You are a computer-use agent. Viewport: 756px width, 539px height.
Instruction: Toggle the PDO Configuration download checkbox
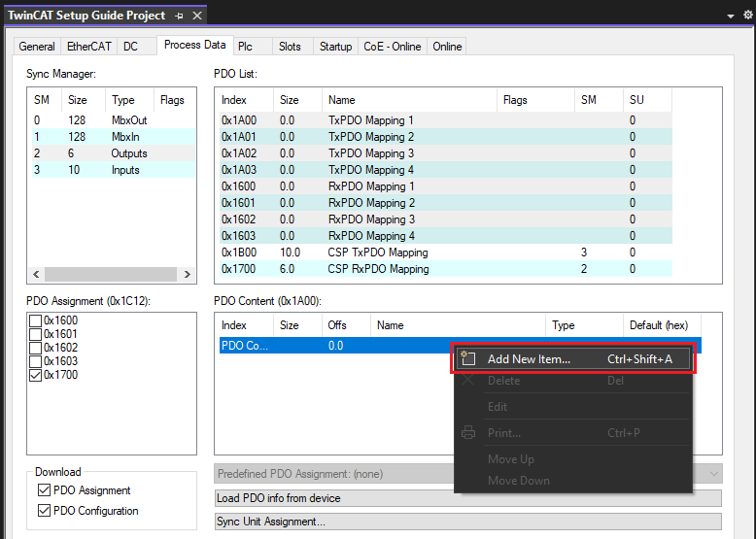coord(44,511)
